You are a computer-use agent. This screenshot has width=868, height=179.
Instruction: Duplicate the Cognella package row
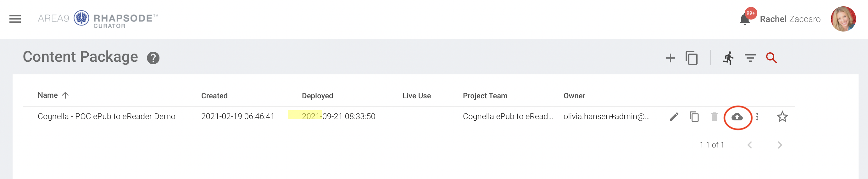(694, 117)
